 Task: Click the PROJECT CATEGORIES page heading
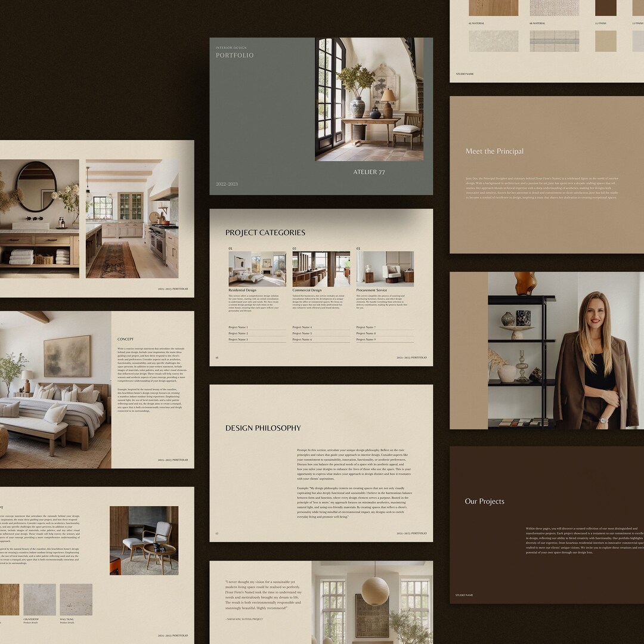click(x=265, y=233)
